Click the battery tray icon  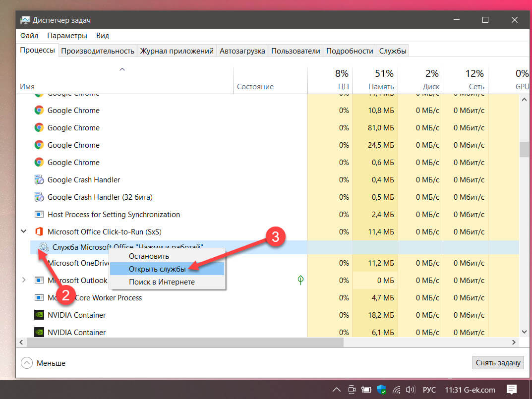pos(366,390)
